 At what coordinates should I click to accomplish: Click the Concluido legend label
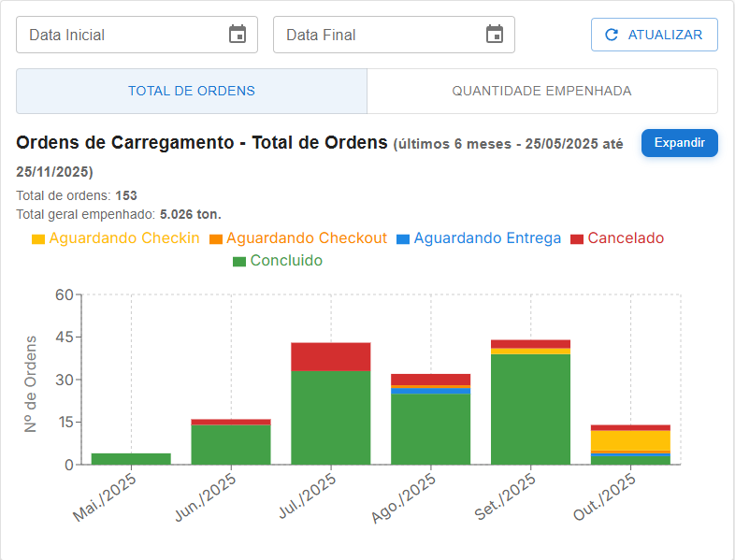(x=286, y=261)
